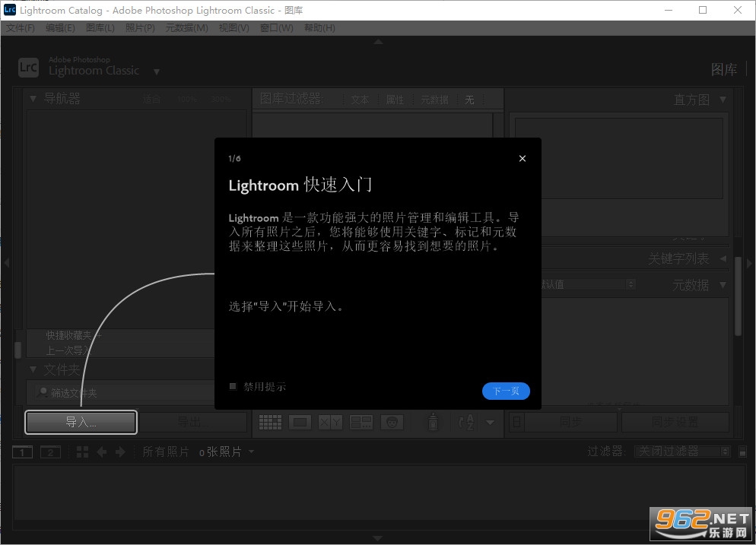Open the 图库(L) menu
756x545 pixels.
[x=100, y=28]
